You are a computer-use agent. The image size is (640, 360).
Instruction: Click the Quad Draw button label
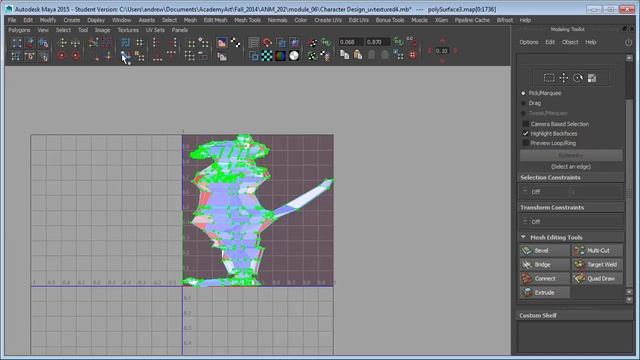coord(600,278)
